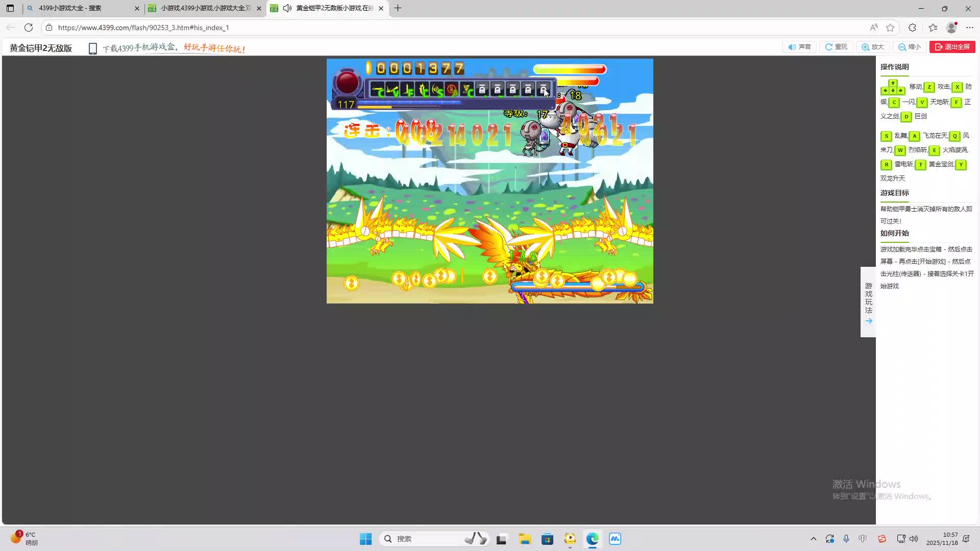The width and height of the screenshot is (980, 551).
Task: Open the browser settings and more menu
Action: click(970, 28)
